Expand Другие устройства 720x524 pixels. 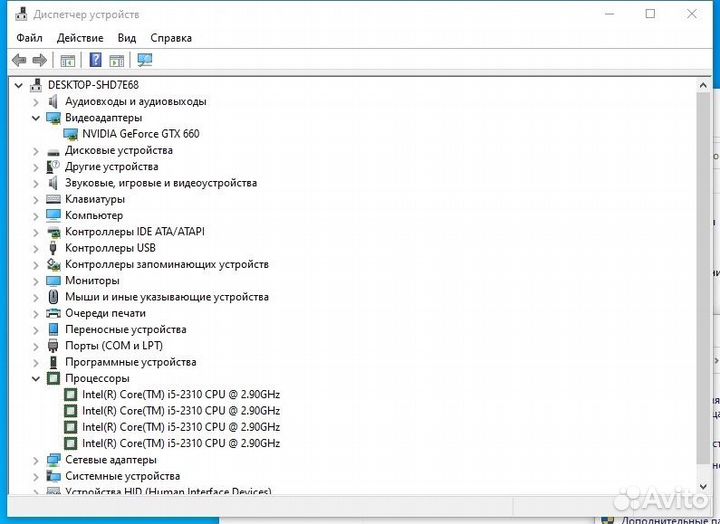click(x=36, y=167)
